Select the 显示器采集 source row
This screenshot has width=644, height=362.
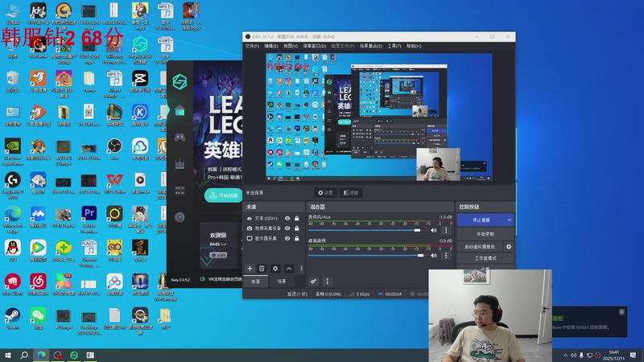(274, 238)
